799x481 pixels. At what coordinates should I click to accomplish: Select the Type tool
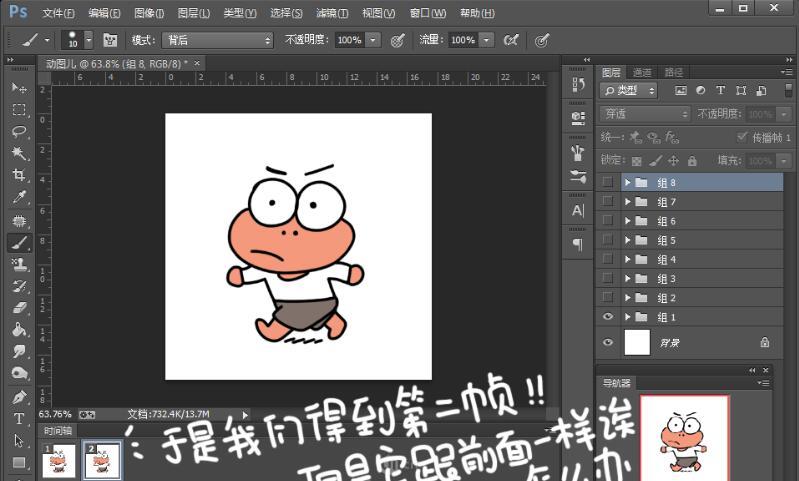tap(19, 419)
